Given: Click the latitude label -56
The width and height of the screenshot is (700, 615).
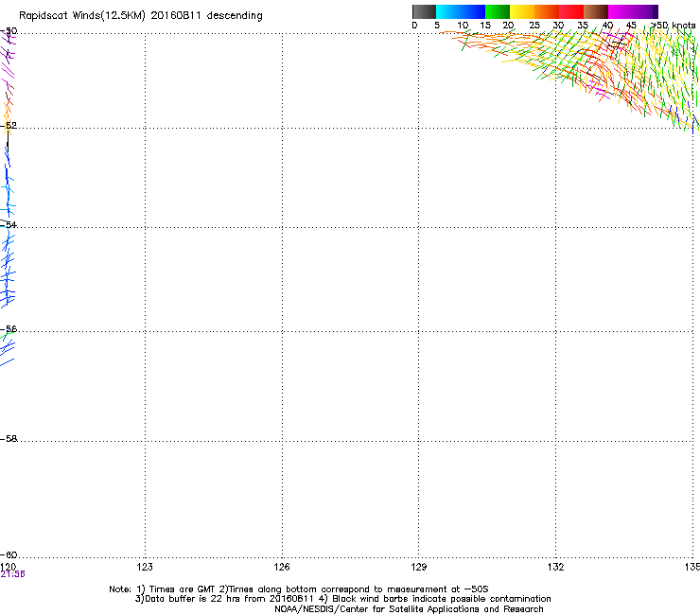Looking at the screenshot, I should pyautogui.click(x=9, y=329).
